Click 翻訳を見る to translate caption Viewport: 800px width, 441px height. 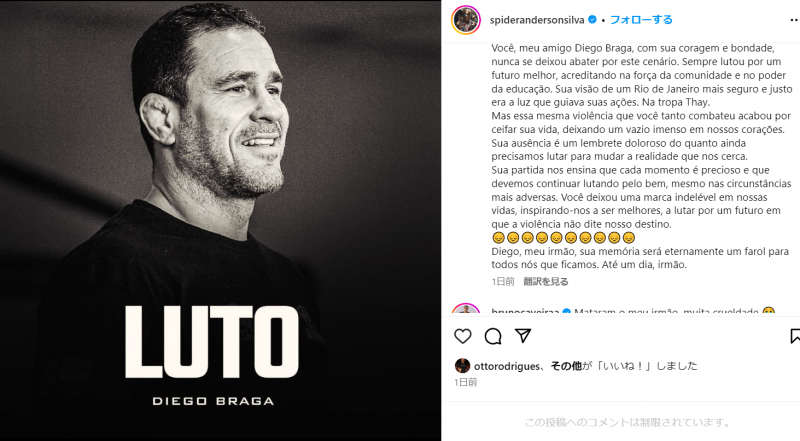tap(546, 281)
